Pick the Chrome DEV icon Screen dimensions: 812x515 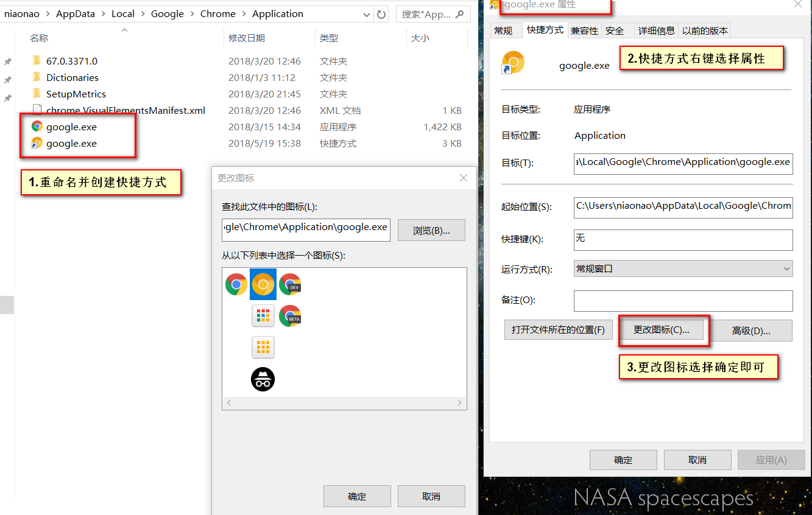(x=290, y=284)
